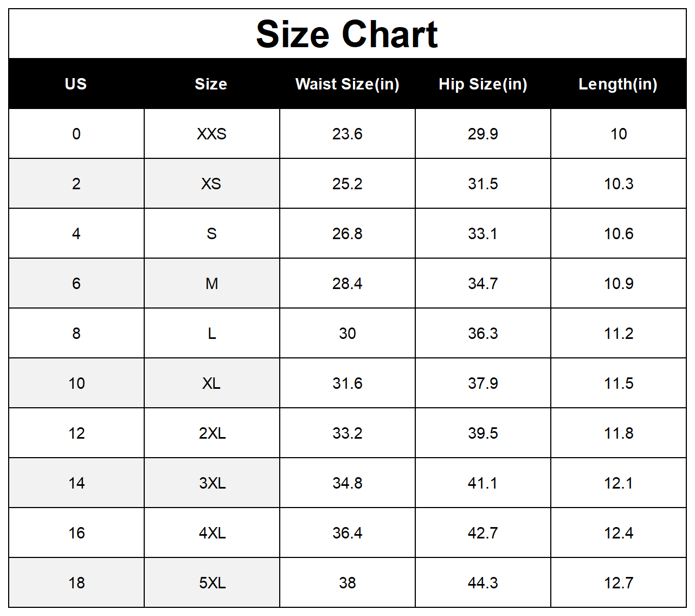The height and width of the screenshot is (616, 695).
Task: Click hip value 36.3
Action: pyautogui.click(x=483, y=333)
